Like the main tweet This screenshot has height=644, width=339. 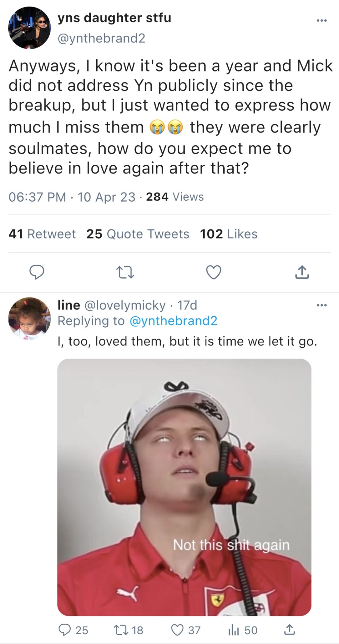click(214, 272)
